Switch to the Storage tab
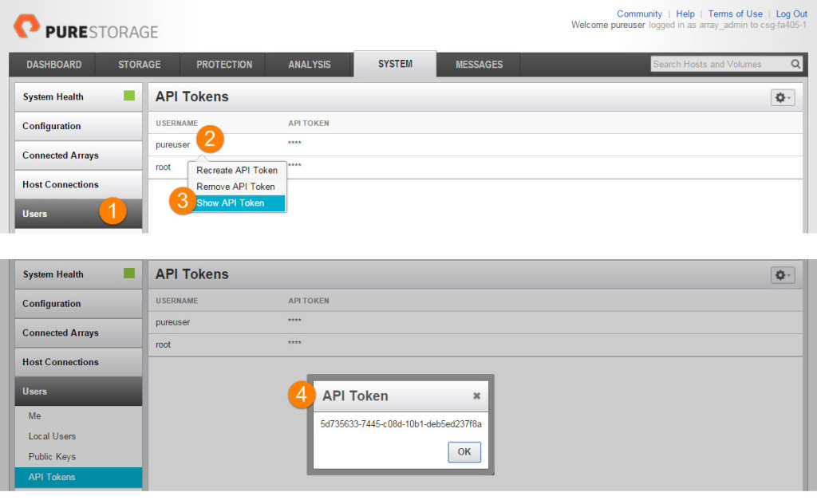 [x=139, y=65]
